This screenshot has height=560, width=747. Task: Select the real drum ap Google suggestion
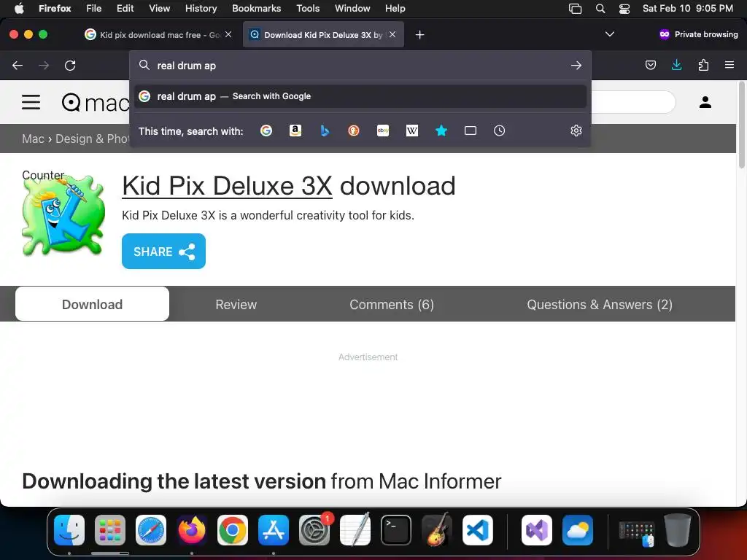click(360, 96)
